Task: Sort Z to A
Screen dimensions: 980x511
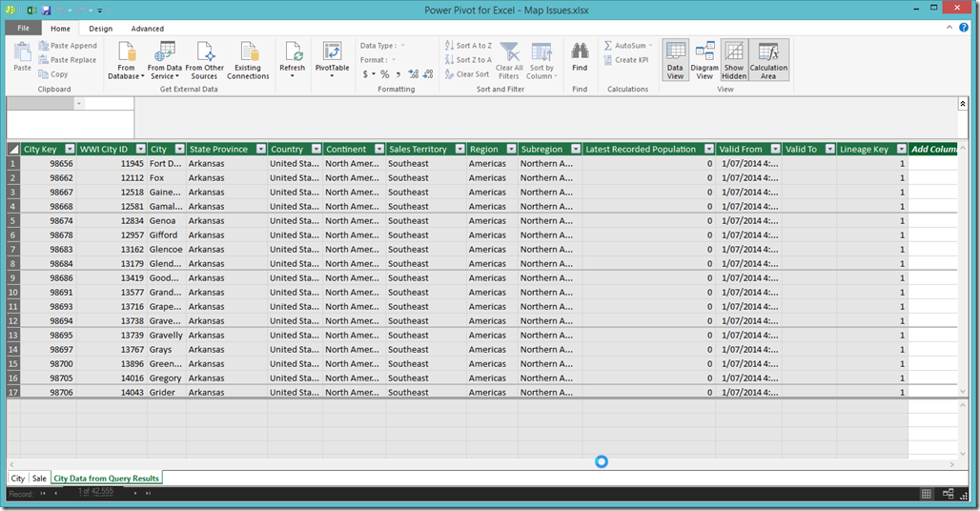Action: tap(469, 60)
